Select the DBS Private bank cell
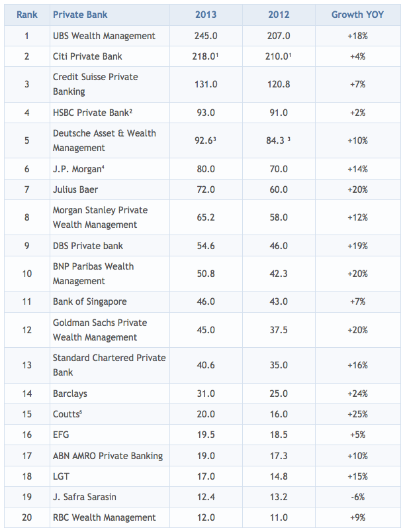This screenshot has height=532, width=405. tap(87, 246)
